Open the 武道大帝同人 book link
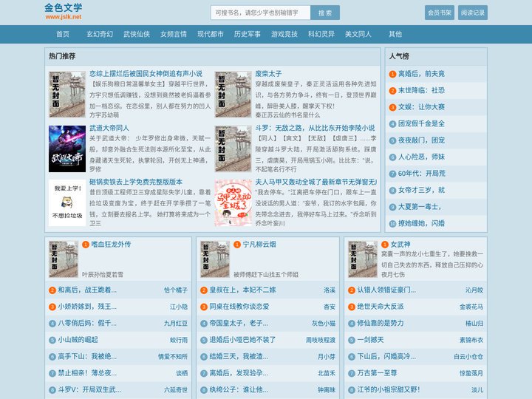 pos(109,128)
